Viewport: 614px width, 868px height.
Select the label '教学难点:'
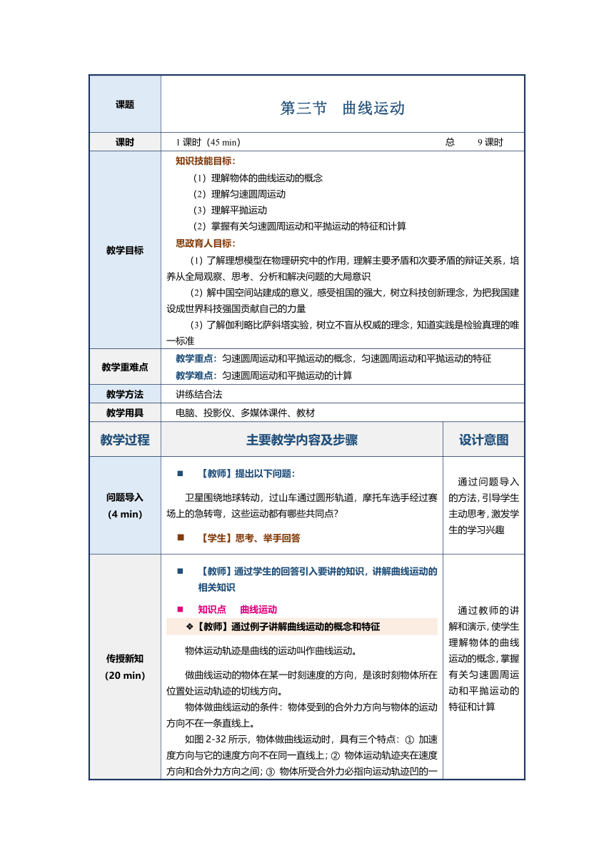coord(196,375)
